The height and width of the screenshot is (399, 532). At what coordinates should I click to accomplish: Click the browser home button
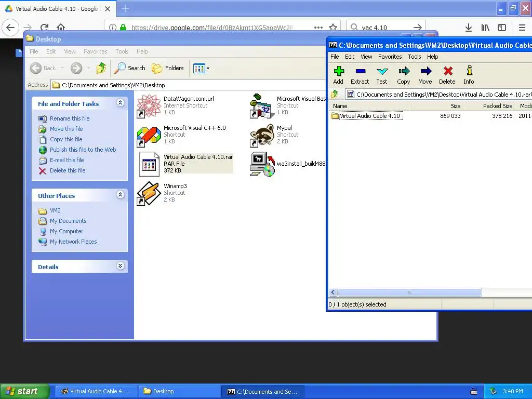pyautogui.click(x=61, y=28)
